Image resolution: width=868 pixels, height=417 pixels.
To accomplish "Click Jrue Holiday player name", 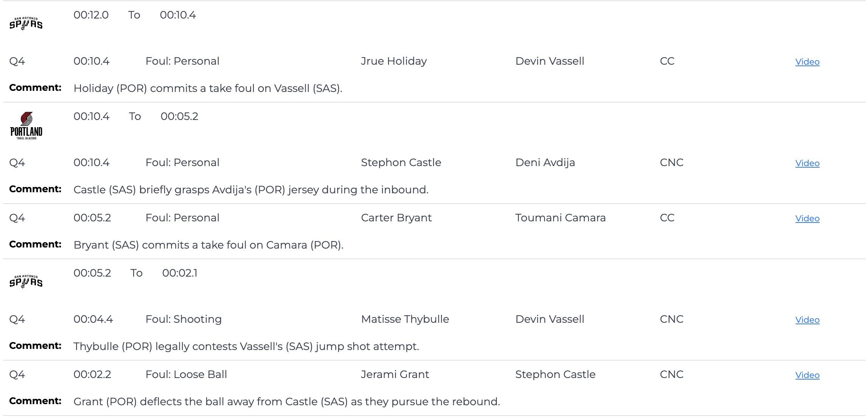I will [x=394, y=61].
